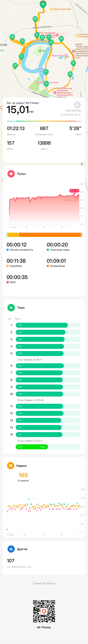This screenshot has width=88, height=644.
Task: Click the Макс.: 174 heart rate label
Action: [74, 191]
